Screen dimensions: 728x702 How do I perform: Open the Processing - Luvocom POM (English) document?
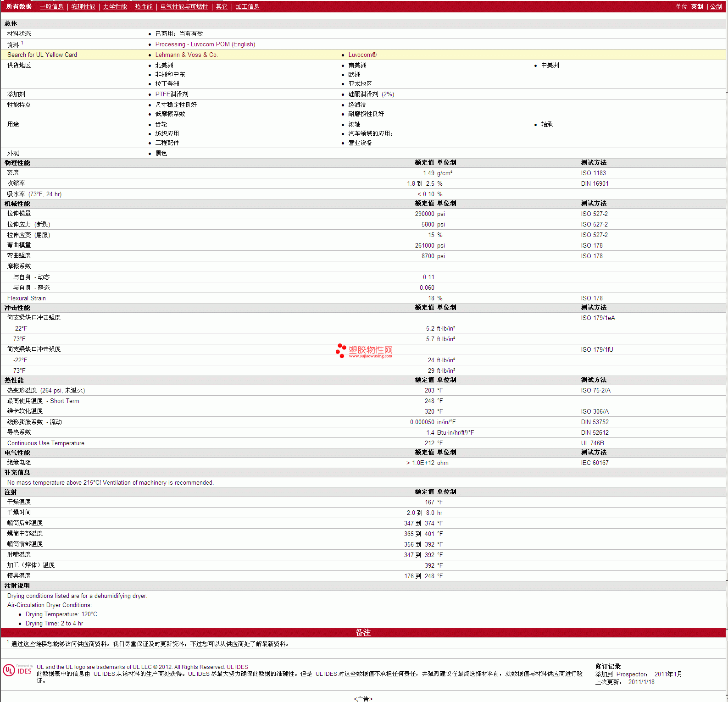205,44
